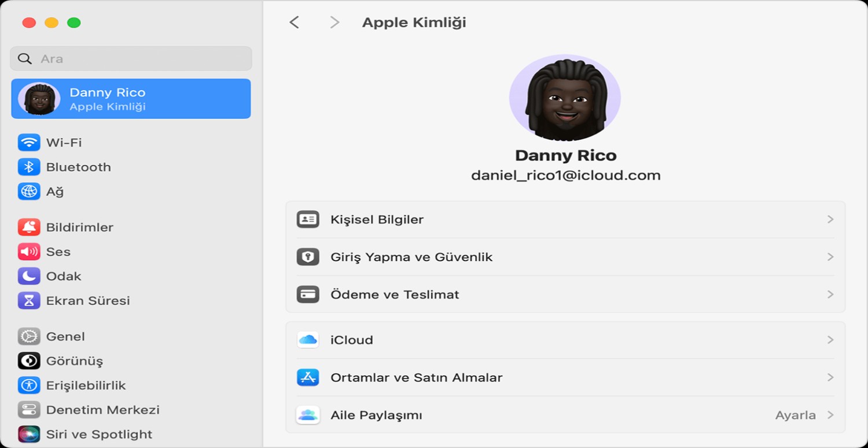The width and height of the screenshot is (868, 448).
Task: Open Bildirimler bell icon
Action: [29, 227]
